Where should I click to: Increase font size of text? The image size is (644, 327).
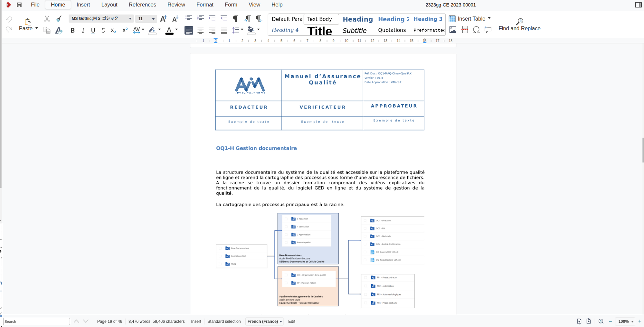point(163,19)
